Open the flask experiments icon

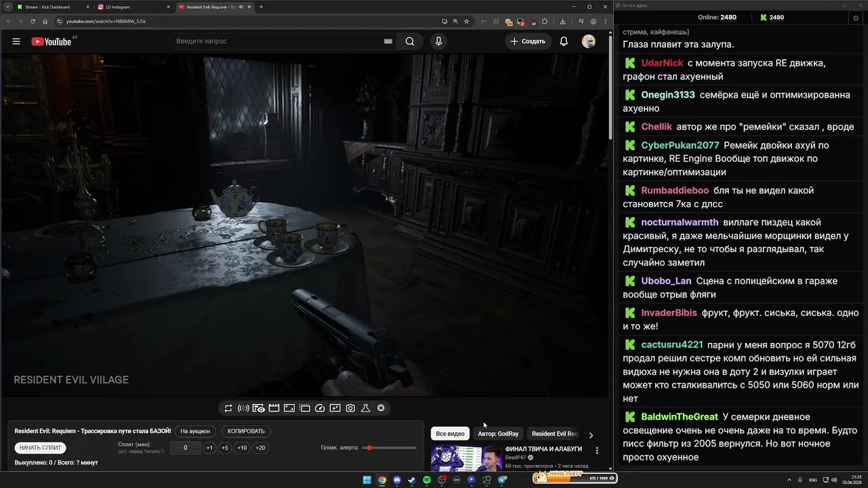tap(366, 408)
